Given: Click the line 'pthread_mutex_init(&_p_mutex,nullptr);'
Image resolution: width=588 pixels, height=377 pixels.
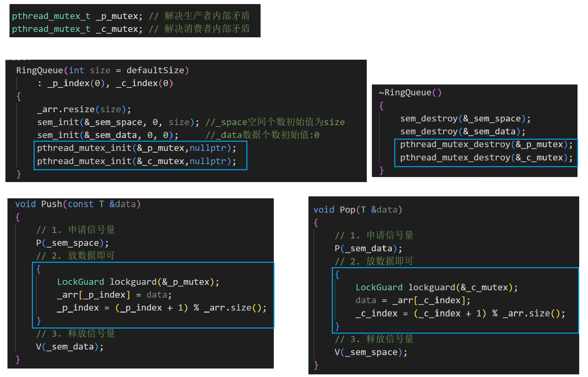Looking at the screenshot, I should 137,148.
